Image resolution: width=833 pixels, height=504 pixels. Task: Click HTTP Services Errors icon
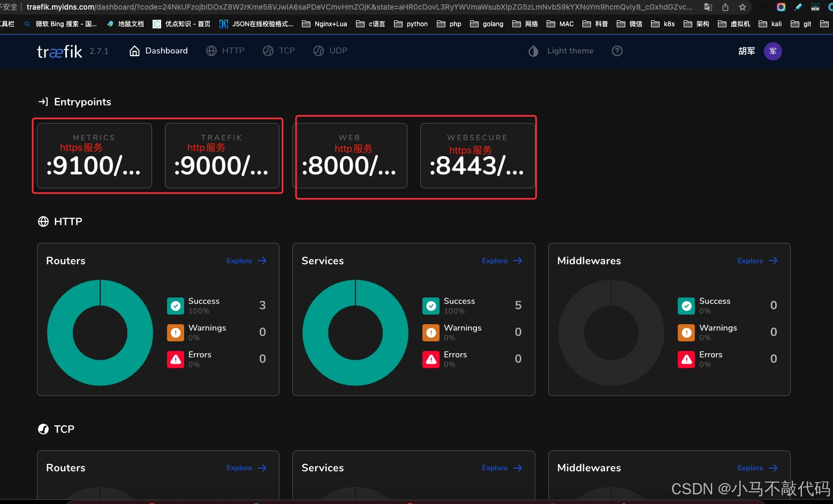431,360
